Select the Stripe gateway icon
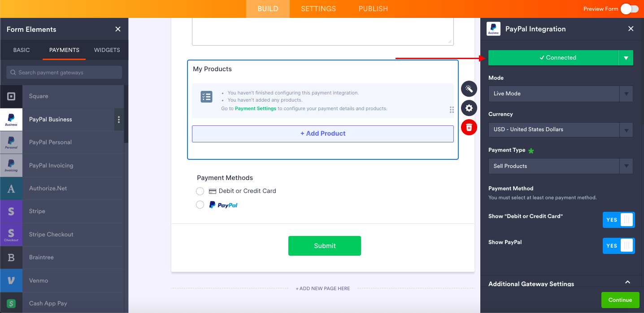 coord(11,211)
